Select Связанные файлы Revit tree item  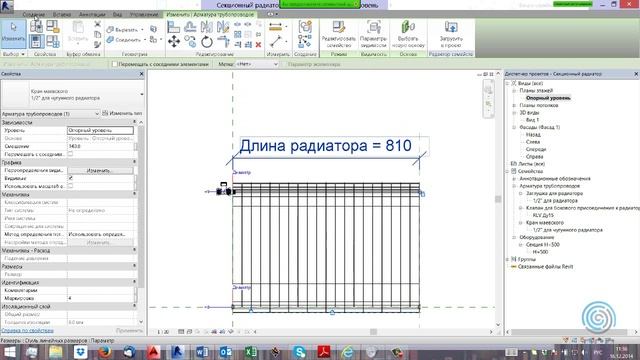coord(545,267)
